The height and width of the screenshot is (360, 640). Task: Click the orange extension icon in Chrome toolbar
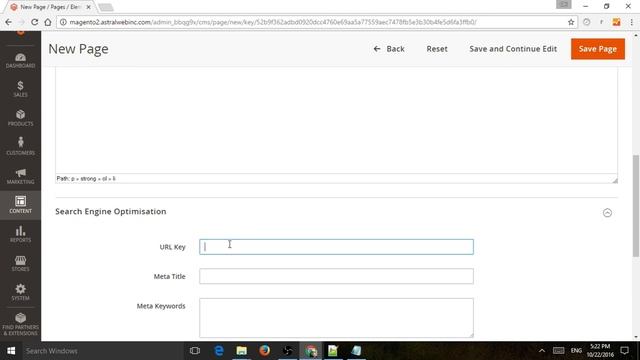pos(616,22)
